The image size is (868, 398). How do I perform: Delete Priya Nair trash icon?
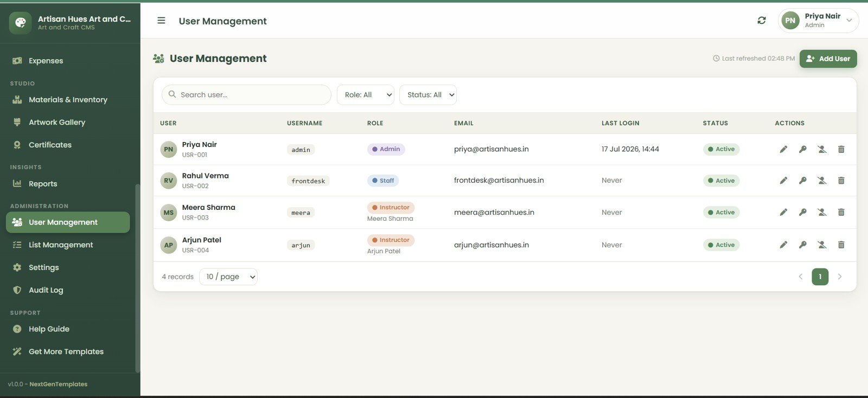pos(841,149)
